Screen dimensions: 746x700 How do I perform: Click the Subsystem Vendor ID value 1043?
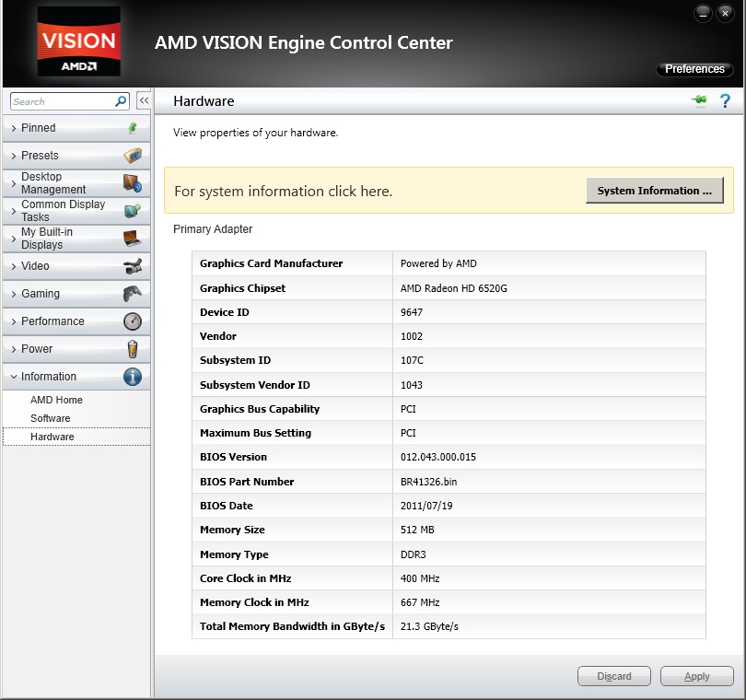412,385
